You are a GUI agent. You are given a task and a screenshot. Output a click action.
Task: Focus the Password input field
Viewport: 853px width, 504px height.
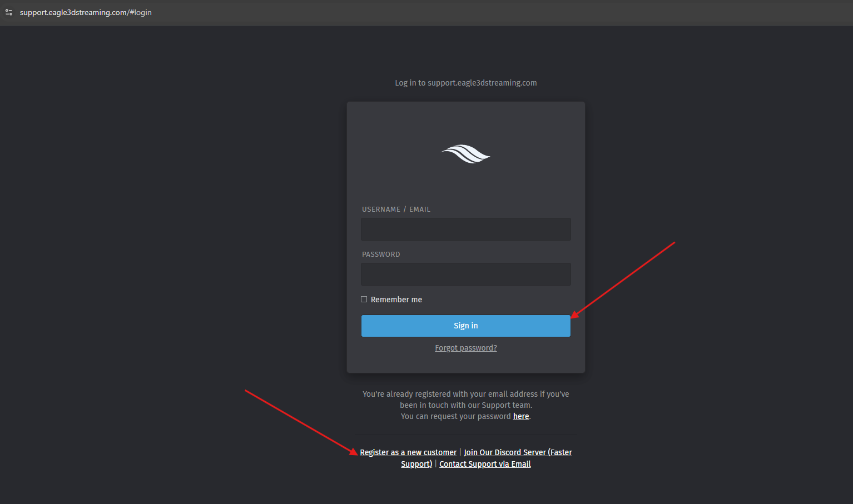coord(466,274)
